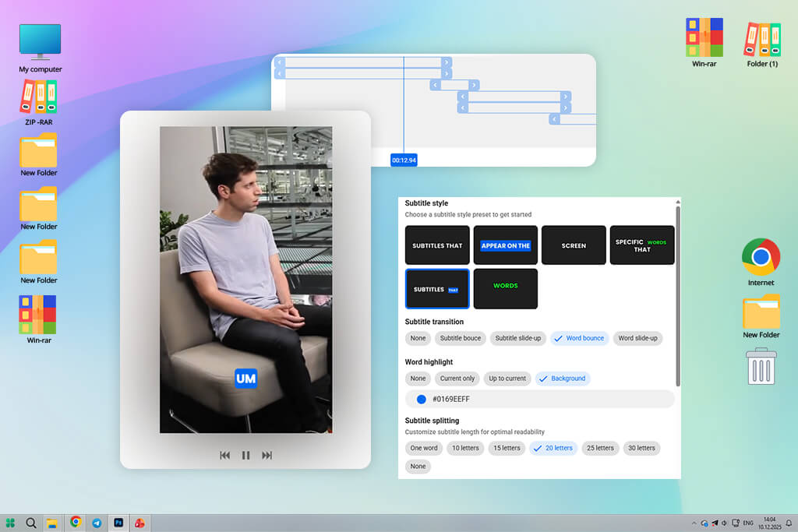Open the blue highlight color swatch

[x=422, y=400]
